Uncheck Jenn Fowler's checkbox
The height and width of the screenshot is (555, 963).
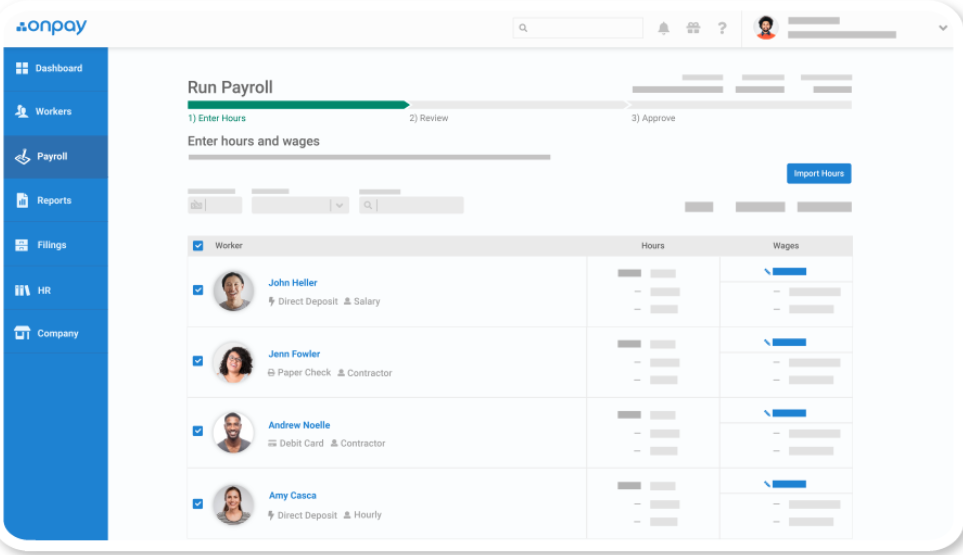(x=198, y=361)
